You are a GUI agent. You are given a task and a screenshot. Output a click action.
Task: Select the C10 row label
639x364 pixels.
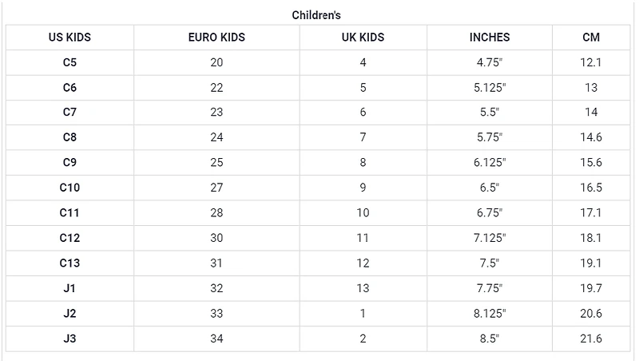tap(69, 188)
